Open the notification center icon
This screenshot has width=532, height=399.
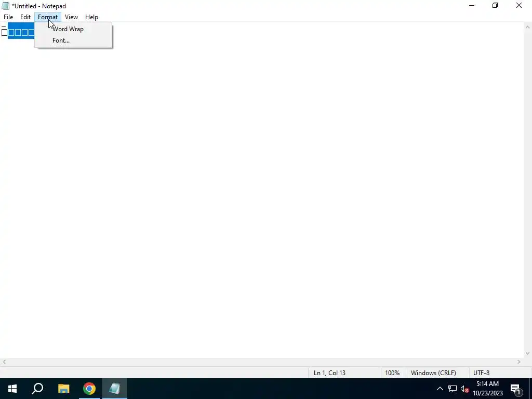click(x=515, y=389)
